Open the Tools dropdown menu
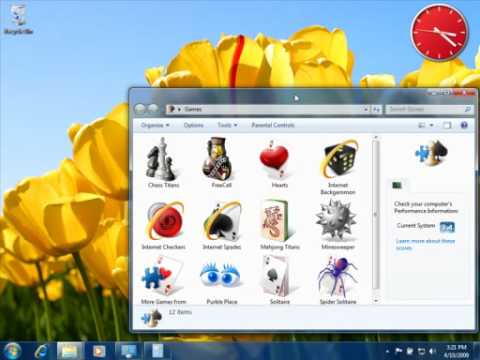The height and width of the screenshot is (360, 480). [227, 125]
